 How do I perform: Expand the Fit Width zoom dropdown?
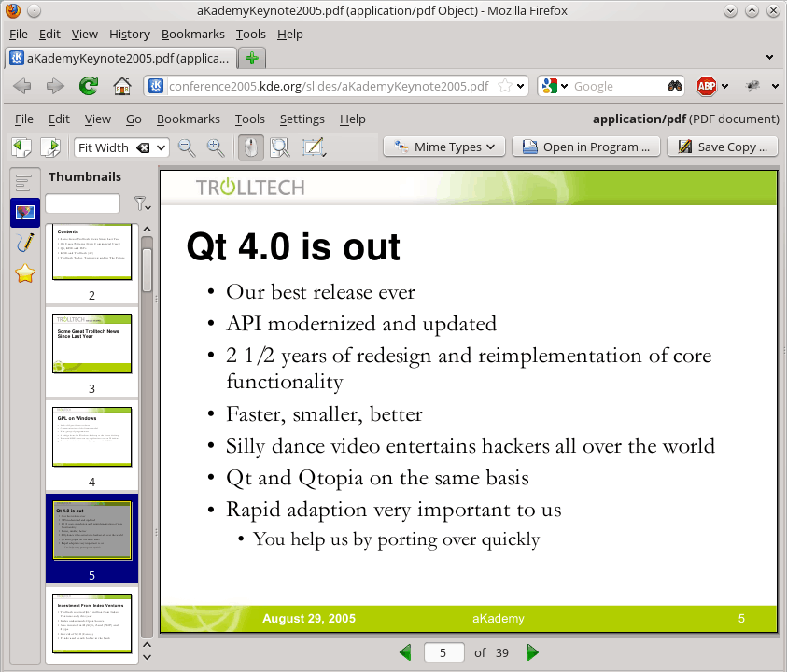pos(161,147)
